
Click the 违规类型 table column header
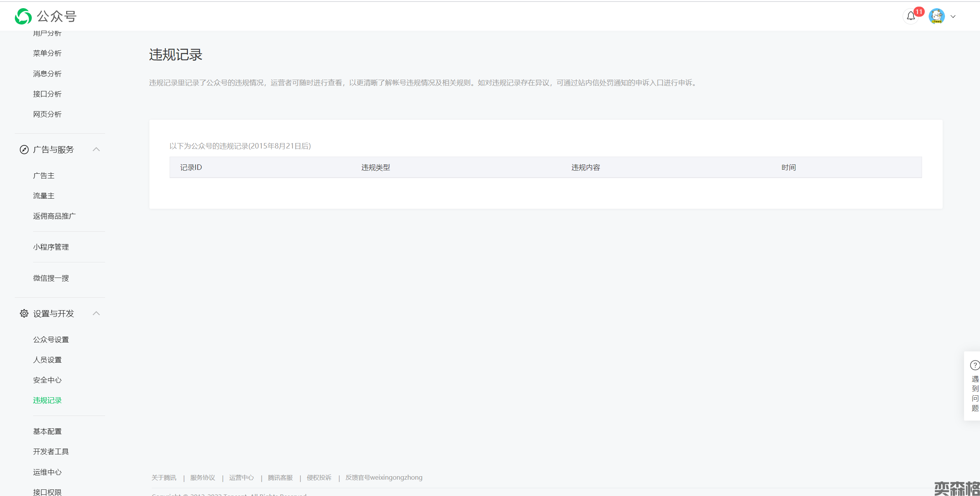375,168
